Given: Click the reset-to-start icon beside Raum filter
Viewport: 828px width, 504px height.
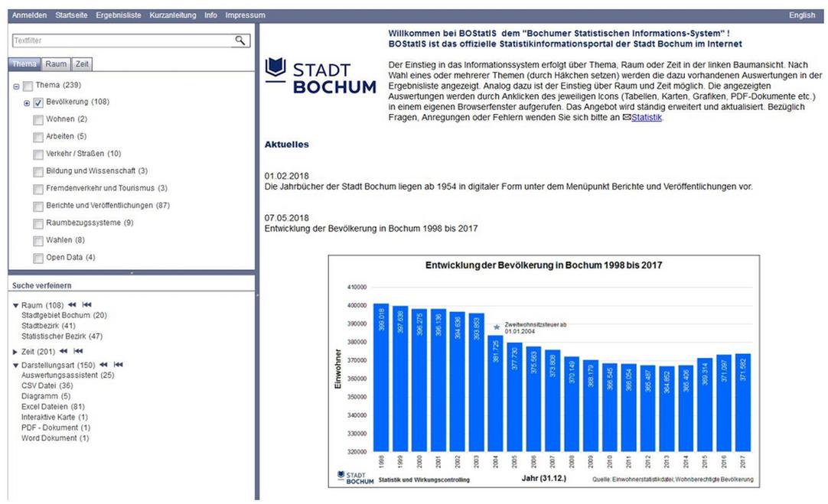Looking at the screenshot, I should (87, 305).
